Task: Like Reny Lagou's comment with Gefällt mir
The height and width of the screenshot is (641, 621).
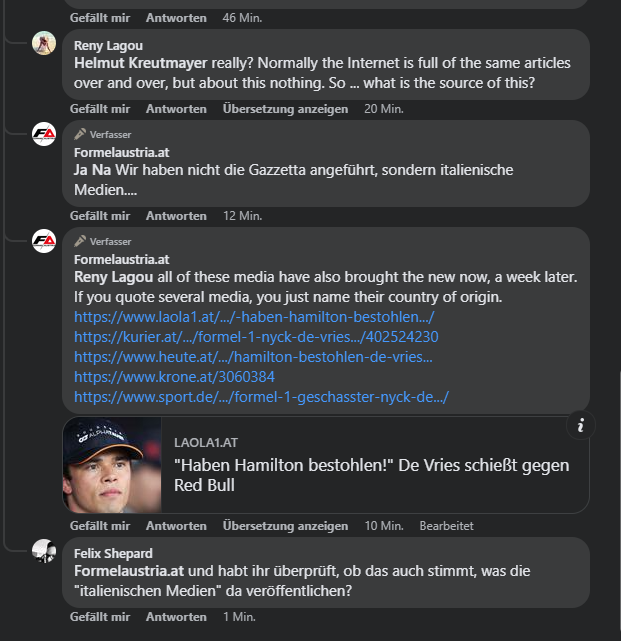Action: pos(100,109)
